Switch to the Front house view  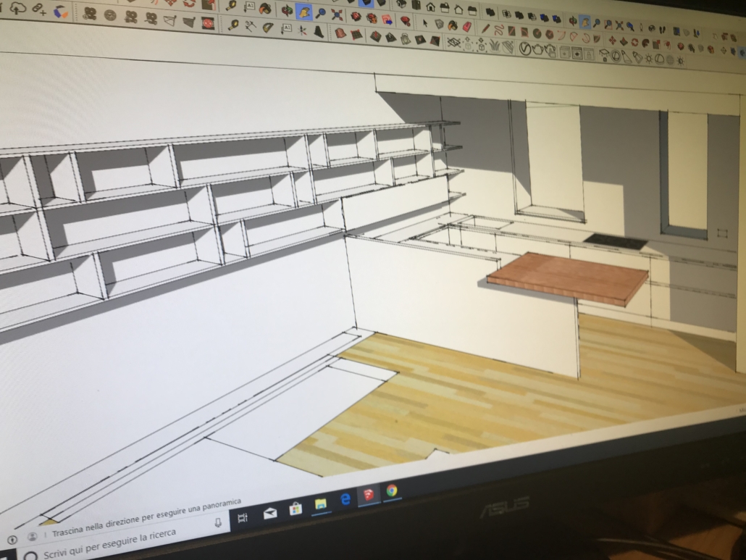coord(430,7)
